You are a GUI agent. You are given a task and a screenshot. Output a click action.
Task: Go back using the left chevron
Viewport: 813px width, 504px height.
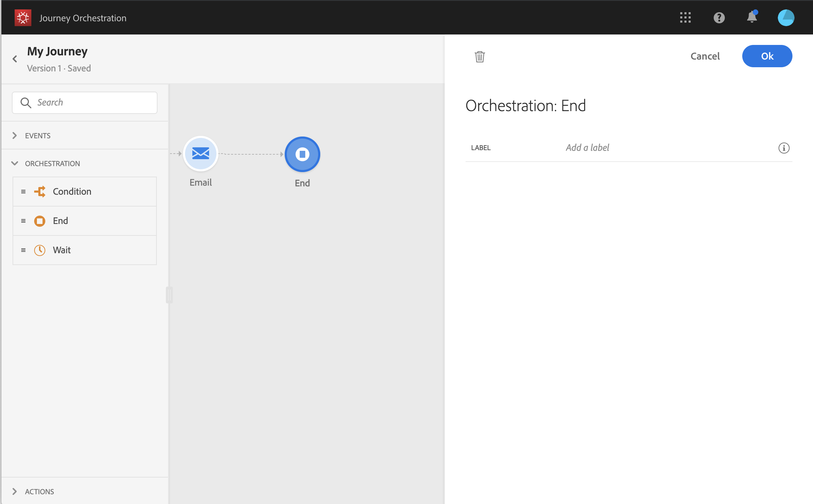[x=15, y=59]
